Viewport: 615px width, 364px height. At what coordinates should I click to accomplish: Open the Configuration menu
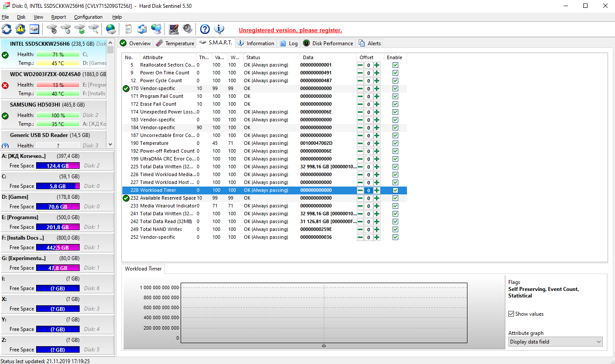point(88,17)
